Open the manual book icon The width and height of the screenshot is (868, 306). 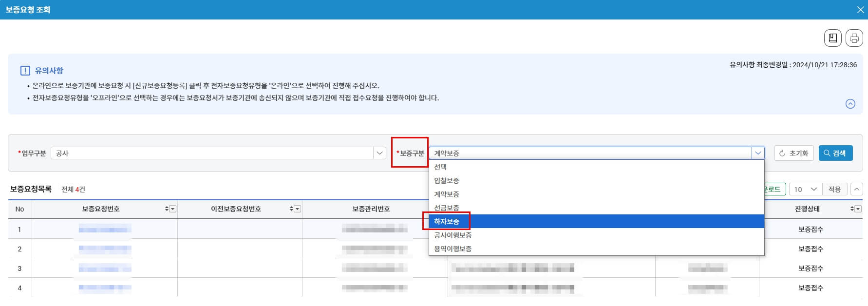point(832,38)
